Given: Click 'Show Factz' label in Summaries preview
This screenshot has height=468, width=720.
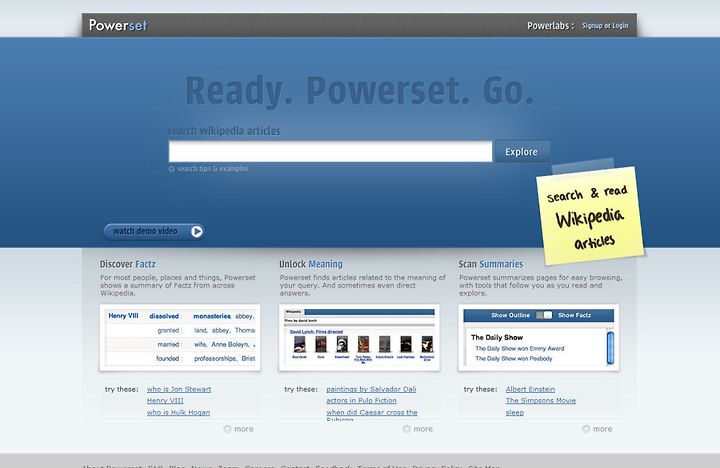Looking at the screenshot, I should (574, 315).
